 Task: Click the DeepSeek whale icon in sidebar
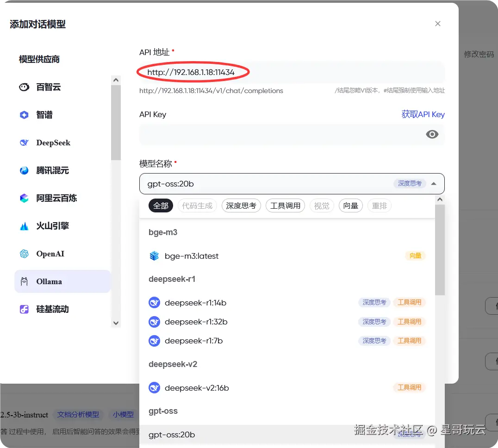[24, 143]
